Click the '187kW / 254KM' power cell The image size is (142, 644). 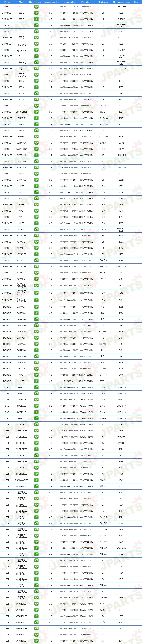pyautogui.click(x=86, y=94)
